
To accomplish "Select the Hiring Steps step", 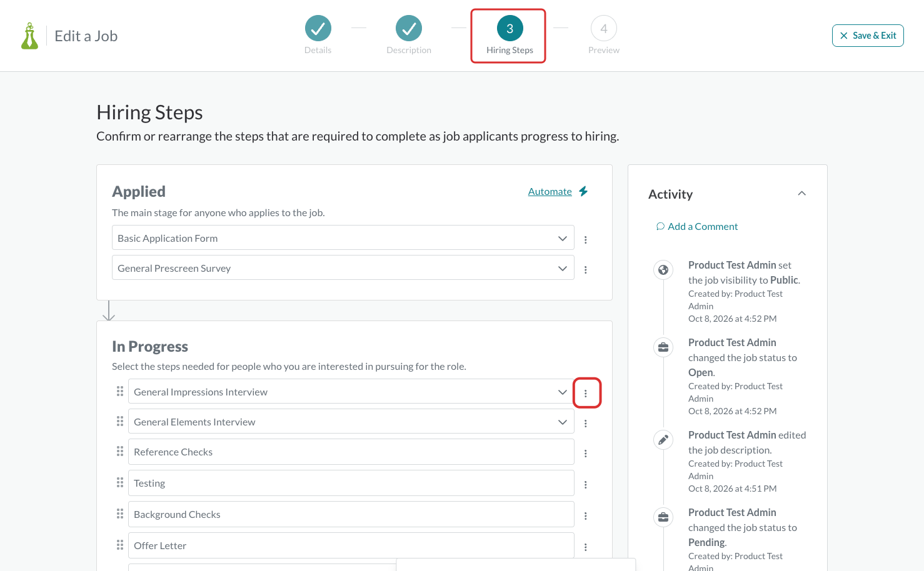I will pyautogui.click(x=510, y=36).
